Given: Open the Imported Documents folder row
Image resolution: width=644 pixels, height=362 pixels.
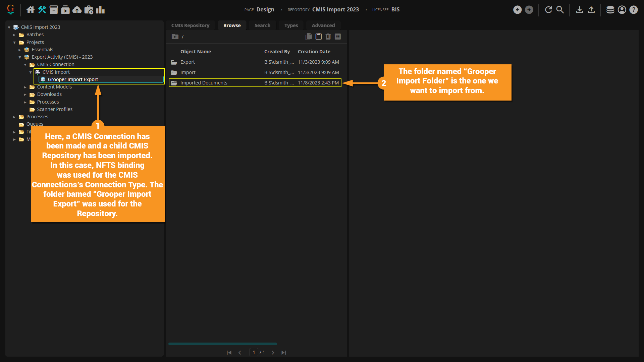Looking at the screenshot, I should click(x=204, y=83).
